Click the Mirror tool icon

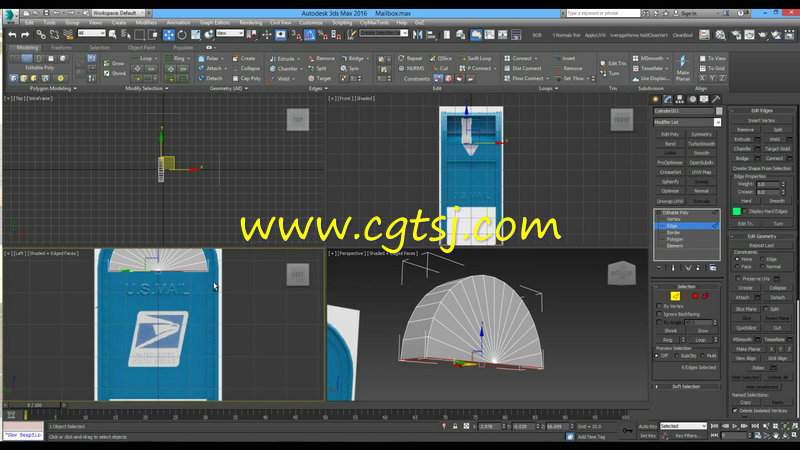tap(418, 35)
